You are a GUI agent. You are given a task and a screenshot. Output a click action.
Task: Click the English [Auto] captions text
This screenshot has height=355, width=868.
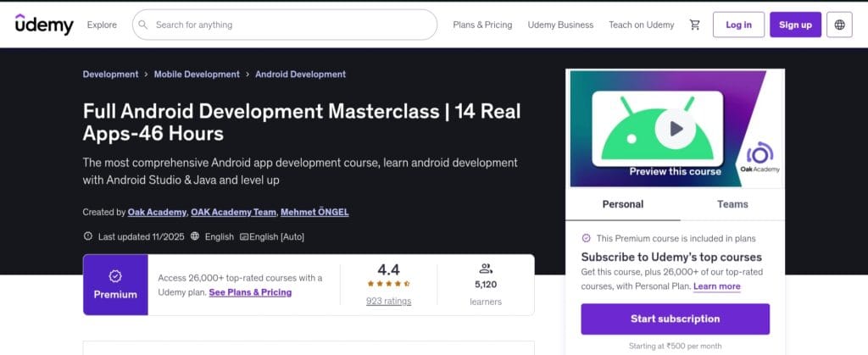point(277,236)
